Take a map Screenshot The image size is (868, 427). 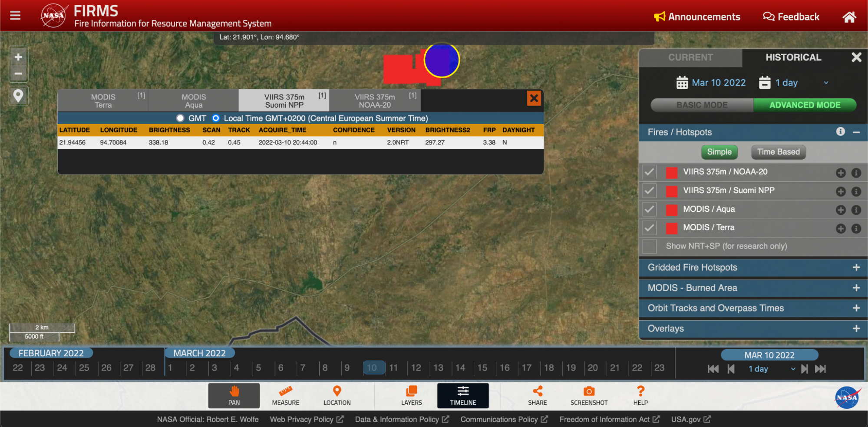pyautogui.click(x=589, y=395)
